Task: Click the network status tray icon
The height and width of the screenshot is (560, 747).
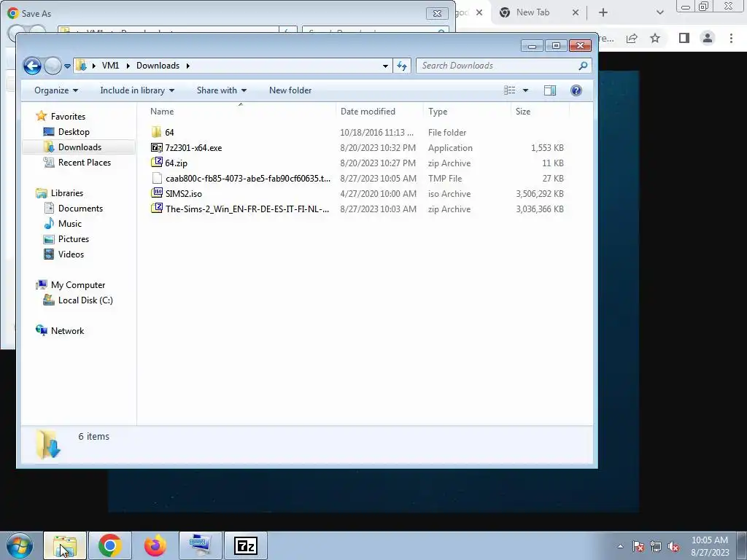Action: (x=656, y=546)
